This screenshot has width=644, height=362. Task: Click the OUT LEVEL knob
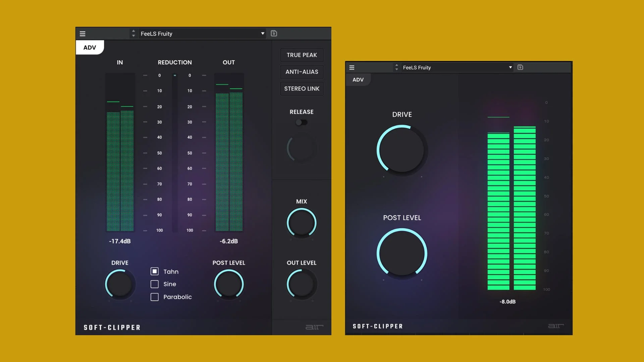pyautogui.click(x=301, y=284)
